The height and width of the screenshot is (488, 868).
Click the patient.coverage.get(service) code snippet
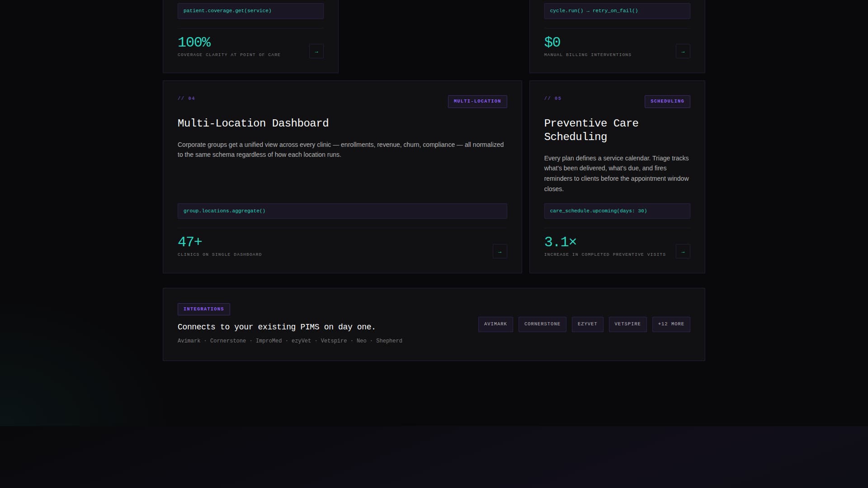(250, 11)
